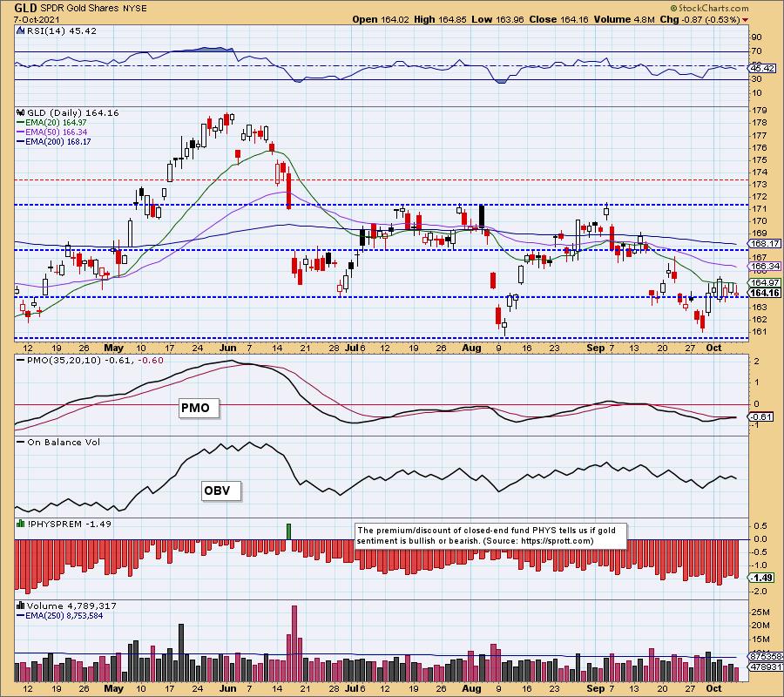
Task: Click the EMA(250) 8,753,584 volume legend
Action: [x=60, y=615]
